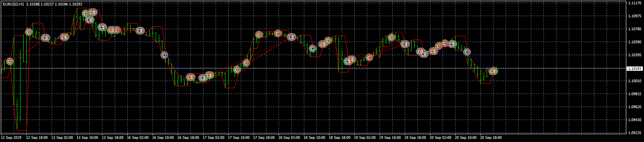Select the 12 Sep 18:00 time label
The height and width of the screenshot is (142, 644).
coord(37,138)
